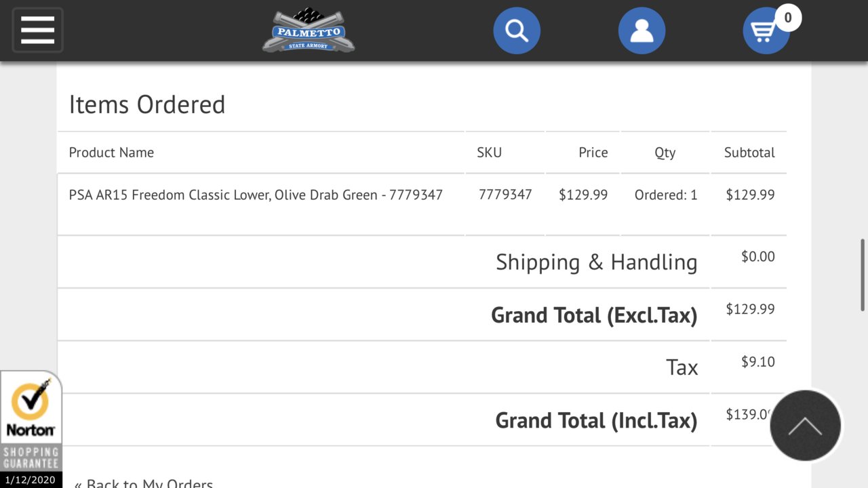Click the Shipping & Handling label
This screenshot has height=488, width=868.
tap(597, 262)
